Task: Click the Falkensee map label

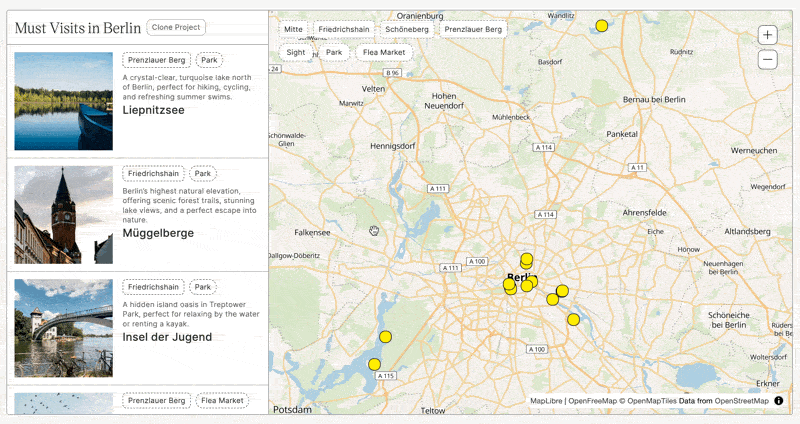Action: (312, 233)
